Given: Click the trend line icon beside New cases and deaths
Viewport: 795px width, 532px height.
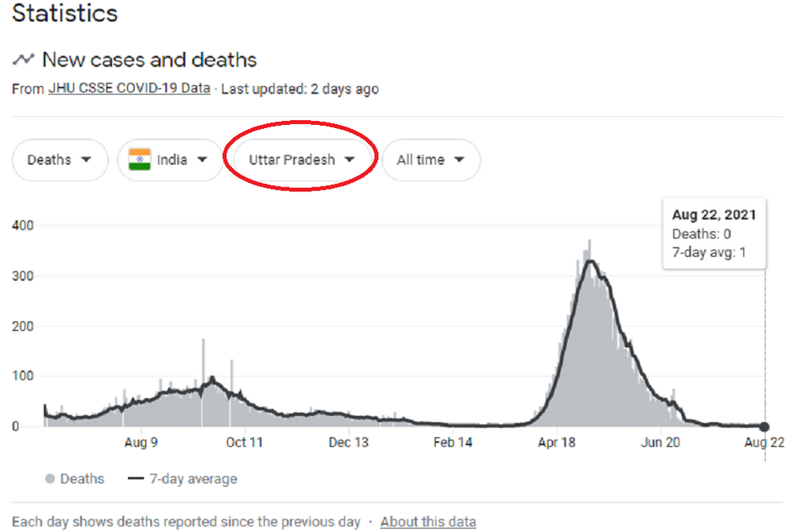Looking at the screenshot, I should tap(24, 59).
